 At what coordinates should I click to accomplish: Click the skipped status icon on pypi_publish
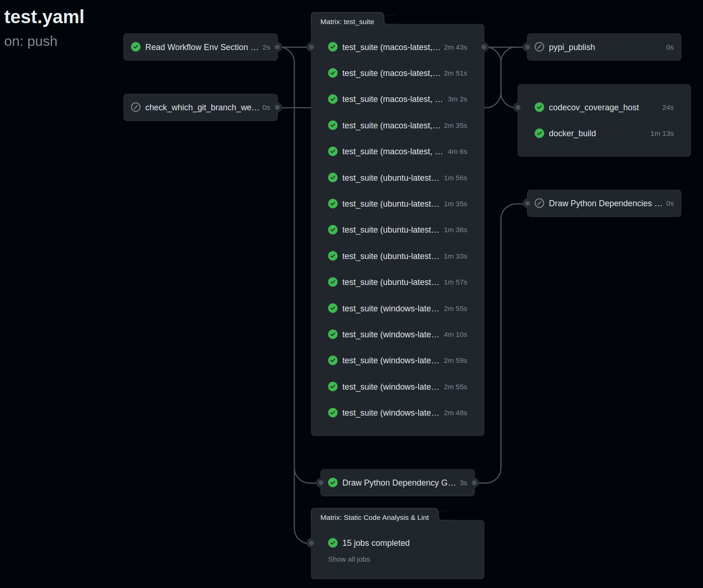tap(539, 47)
